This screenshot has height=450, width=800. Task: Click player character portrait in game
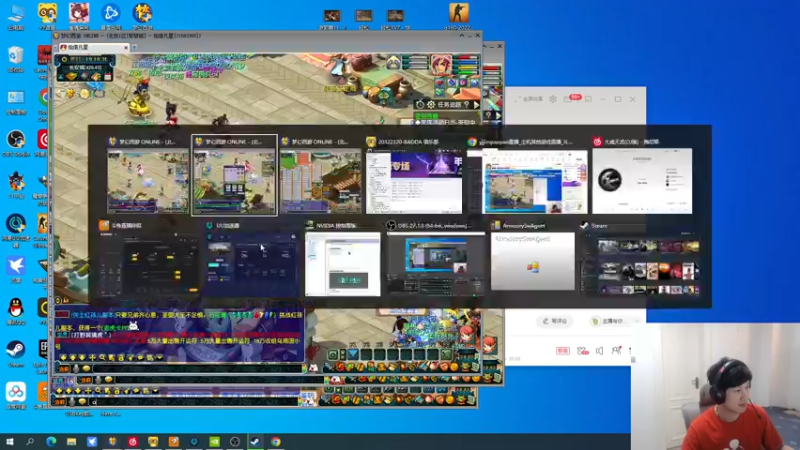coord(441,65)
